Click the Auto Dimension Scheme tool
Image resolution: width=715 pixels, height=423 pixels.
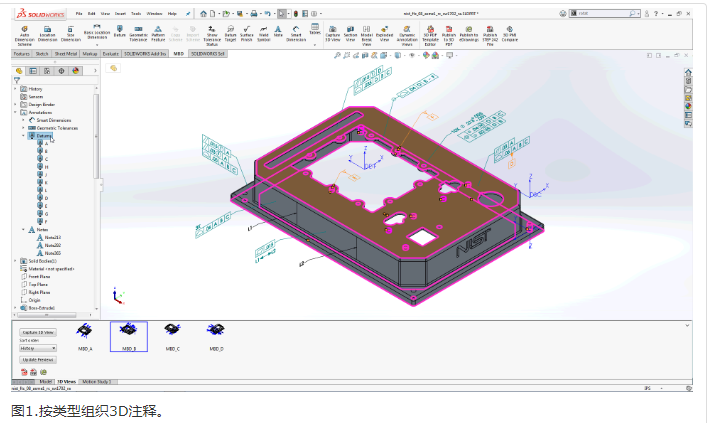pos(24,37)
